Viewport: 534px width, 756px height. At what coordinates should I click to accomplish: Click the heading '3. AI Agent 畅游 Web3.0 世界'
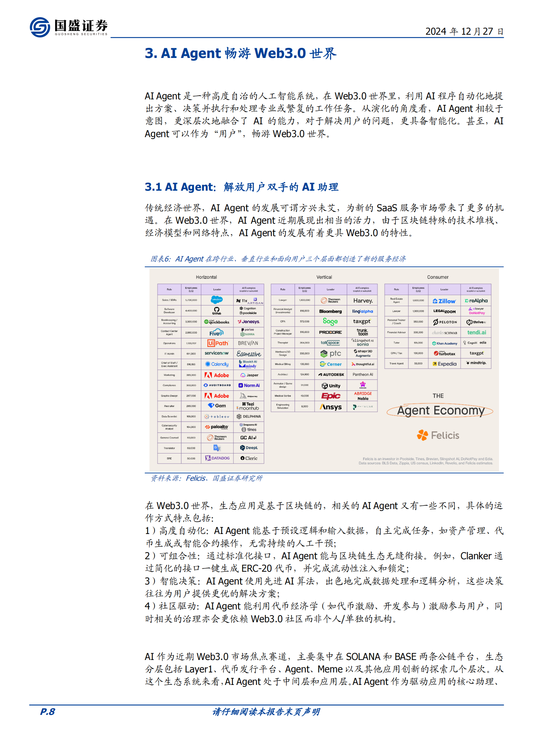point(240,53)
